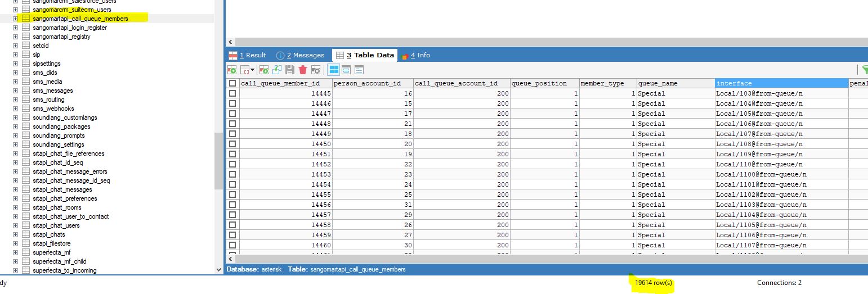Screen dimensions: 868x294
Task: Check the row checkbox for member 14445
Action: [x=232, y=93]
